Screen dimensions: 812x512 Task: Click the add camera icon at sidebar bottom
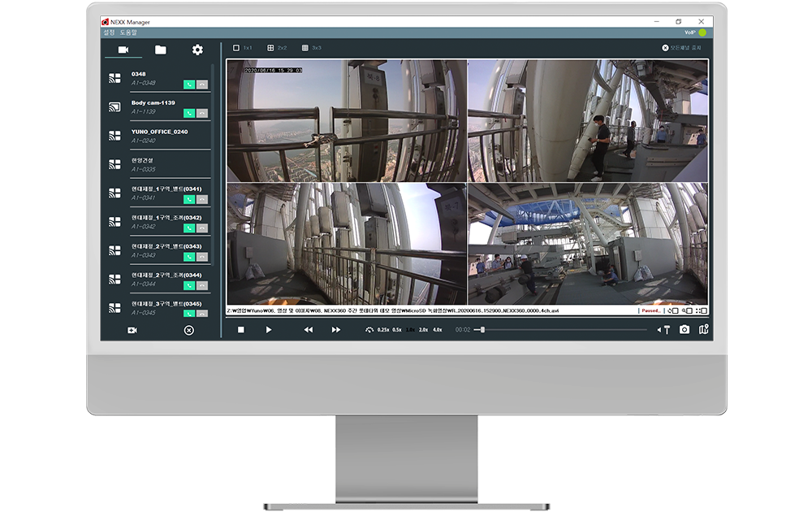click(132, 330)
